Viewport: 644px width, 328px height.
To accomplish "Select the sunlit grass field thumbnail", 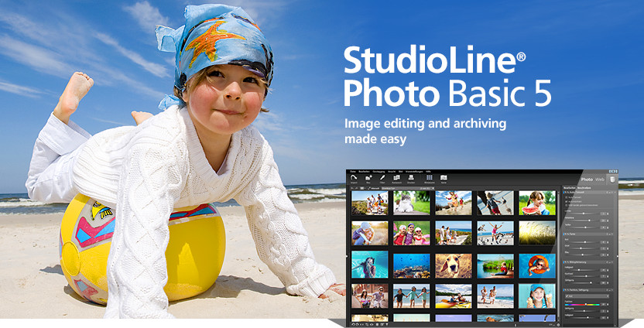I will pyautogui.click(x=537, y=233).
